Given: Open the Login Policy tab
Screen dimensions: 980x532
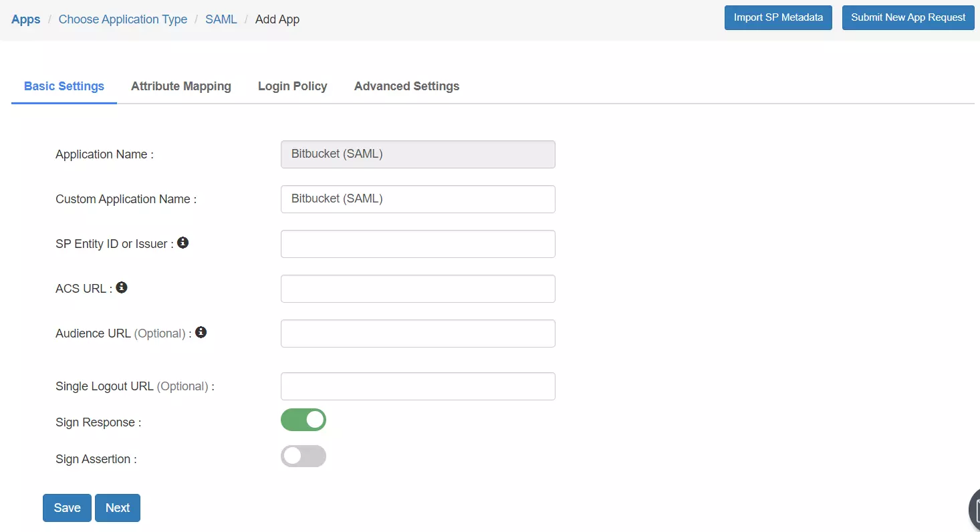Looking at the screenshot, I should pos(292,86).
